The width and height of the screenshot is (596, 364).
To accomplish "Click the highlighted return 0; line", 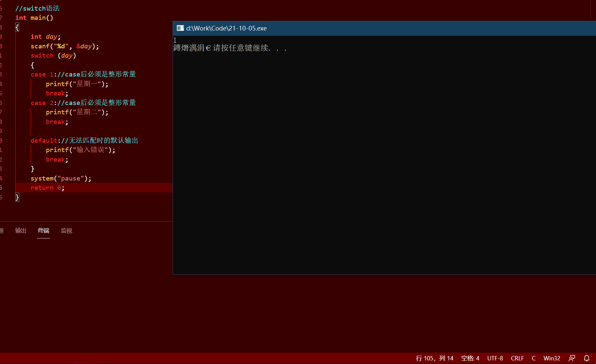I will 47,187.
